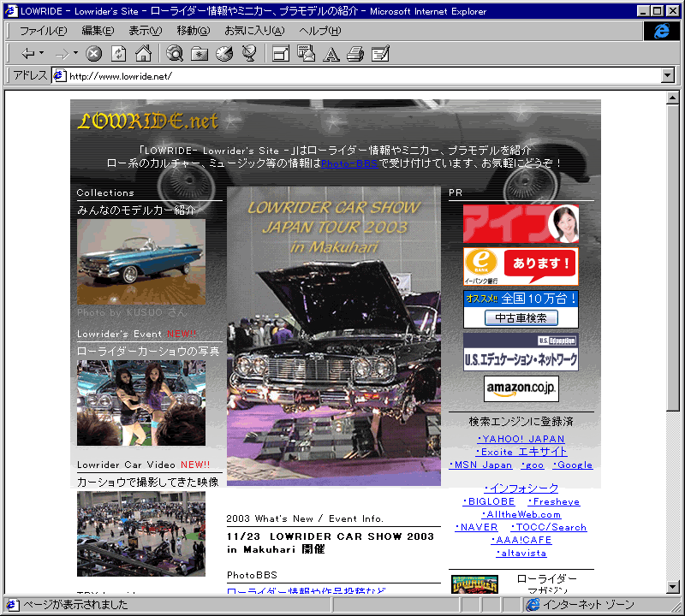Open the altavista link
Screen dimensions: 685x616
(521, 554)
